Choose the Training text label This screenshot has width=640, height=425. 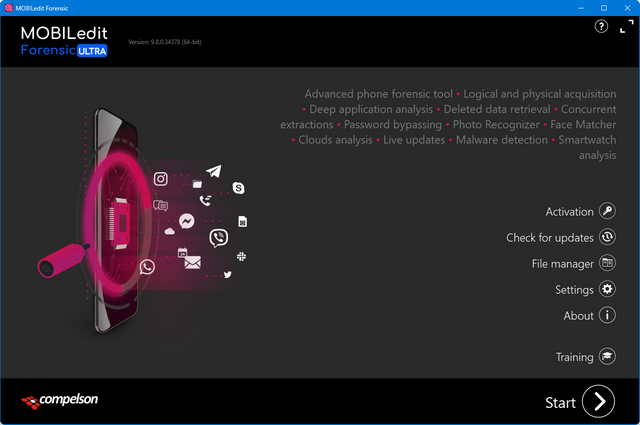pyautogui.click(x=574, y=357)
